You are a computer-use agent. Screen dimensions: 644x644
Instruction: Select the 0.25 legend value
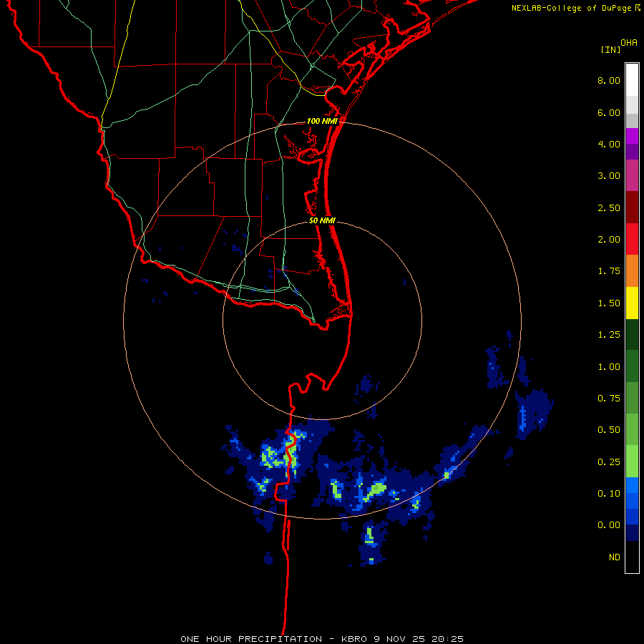[x=609, y=462]
